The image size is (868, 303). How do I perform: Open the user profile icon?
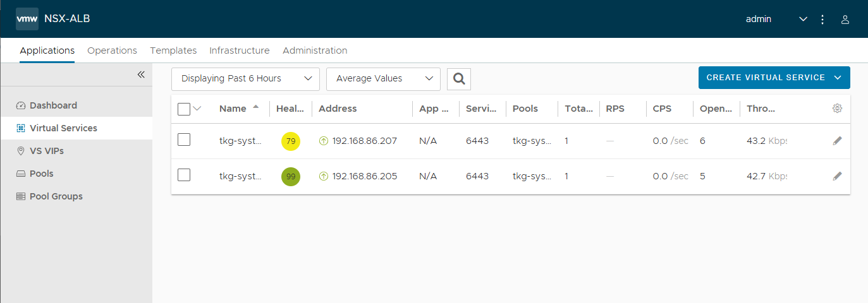pyautogui.click(x=845, y=20)
